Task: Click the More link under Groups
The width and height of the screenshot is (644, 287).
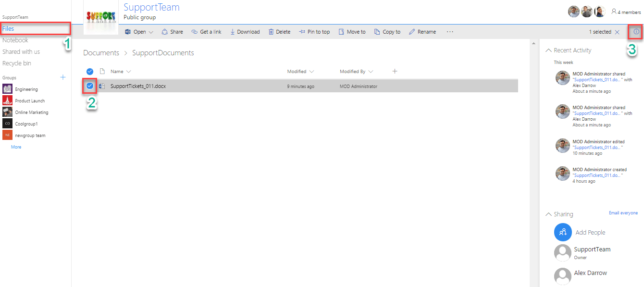Action: [x=16, y=147]
